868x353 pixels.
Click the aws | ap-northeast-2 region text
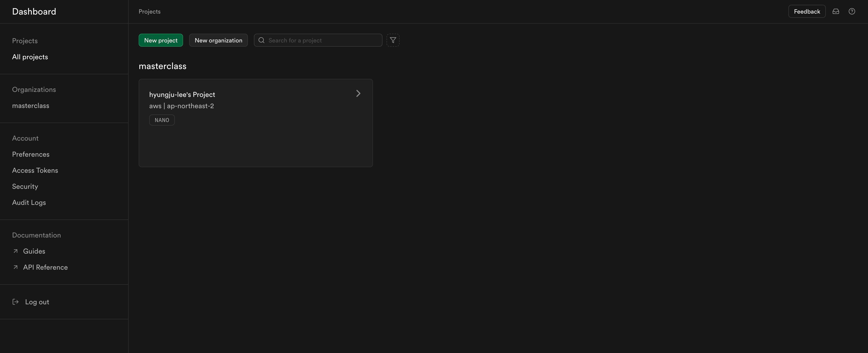pyautogui.click(x=182, y=106)
